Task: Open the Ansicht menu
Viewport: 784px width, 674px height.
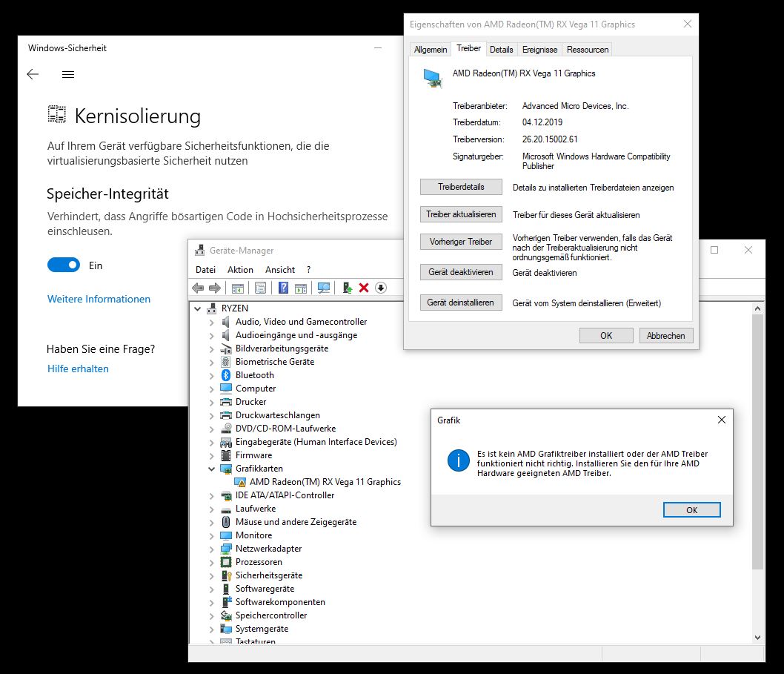Action: click(x=280, y=270)
